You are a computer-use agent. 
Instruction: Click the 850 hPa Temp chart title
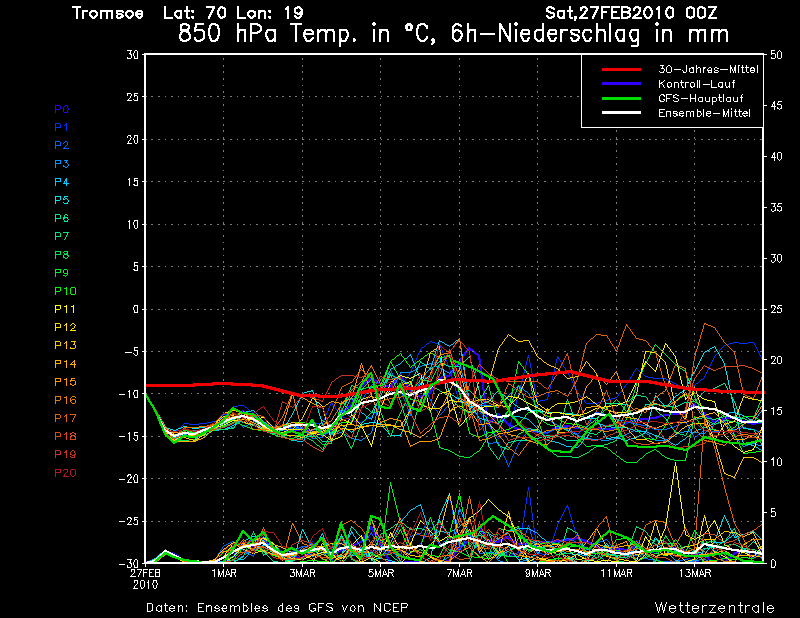tap(440, 32)
